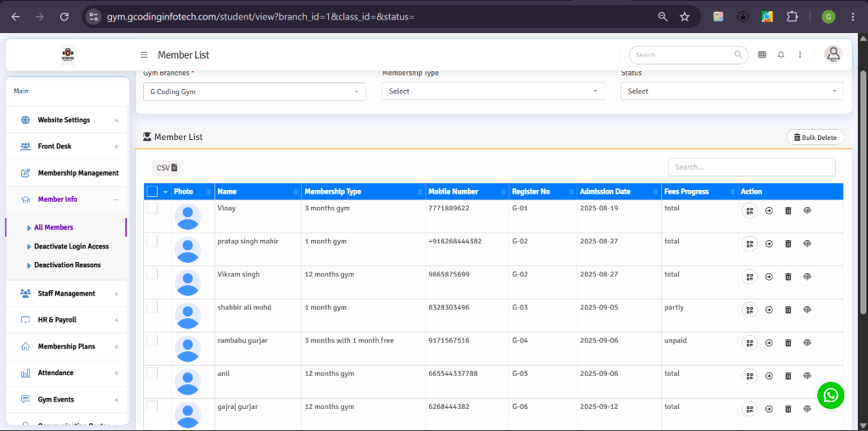Click the Chrome address bar URL

pos(260,17)
